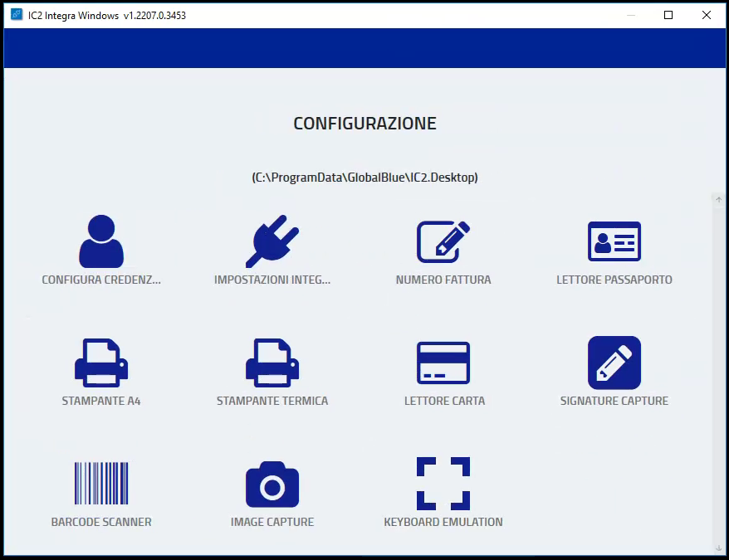Click the LETTORE CARTA label
This screenshot has width=729, height=560.
[x=444, y=401]
